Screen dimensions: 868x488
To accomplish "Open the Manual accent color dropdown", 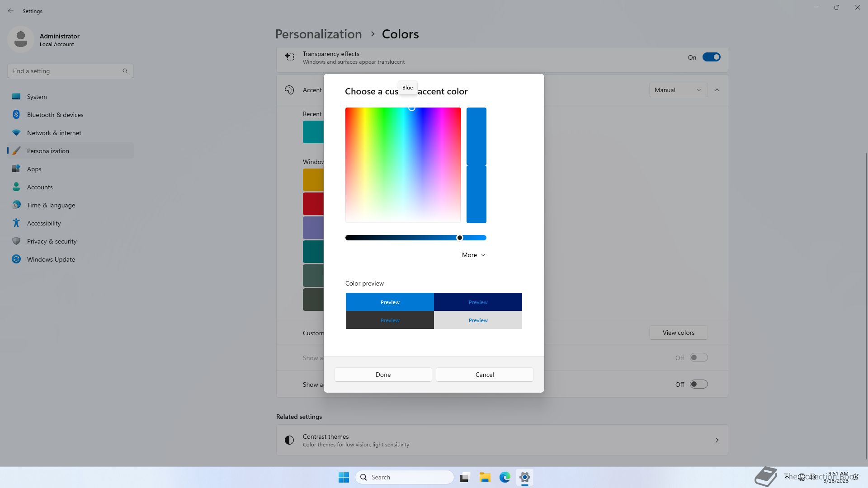I will click(x=678, y=90).
